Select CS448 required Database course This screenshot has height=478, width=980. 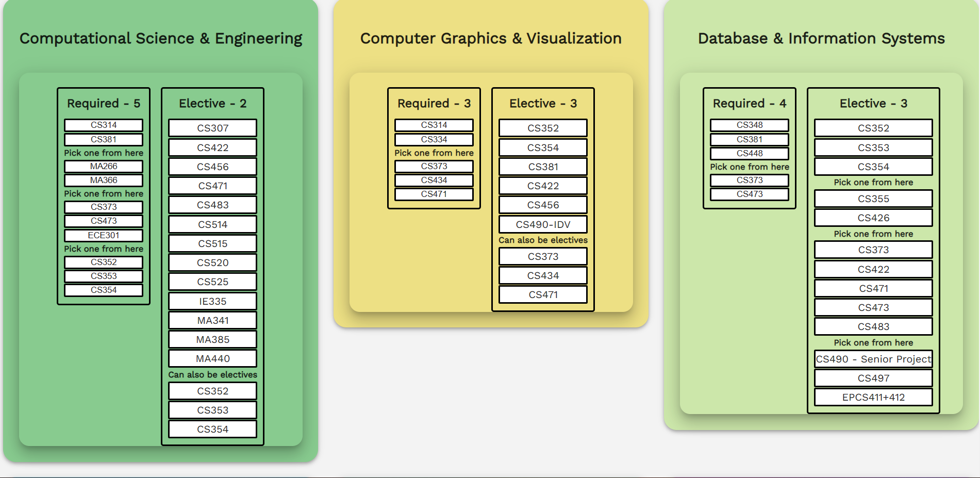pyautogui.click(x=750, y=153)
